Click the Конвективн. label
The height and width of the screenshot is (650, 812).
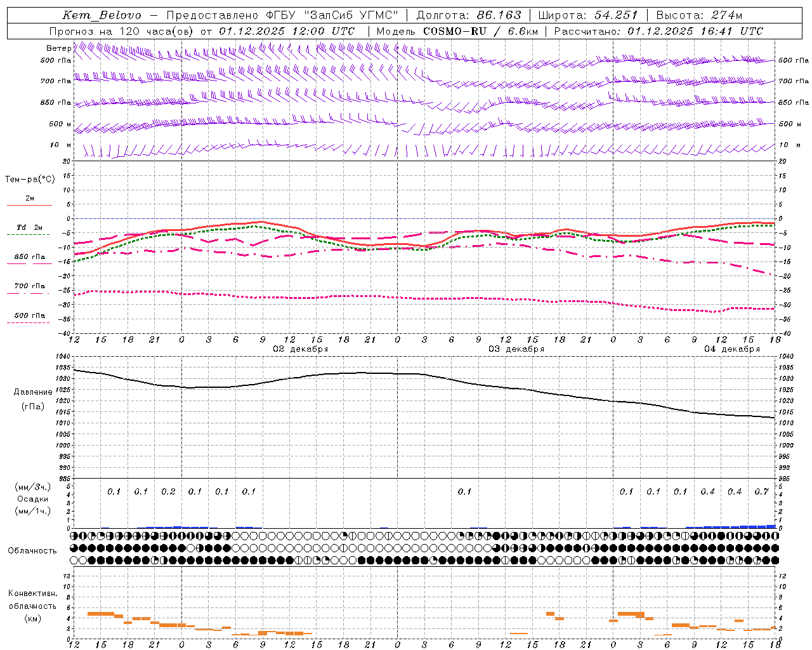pos(33,594)
